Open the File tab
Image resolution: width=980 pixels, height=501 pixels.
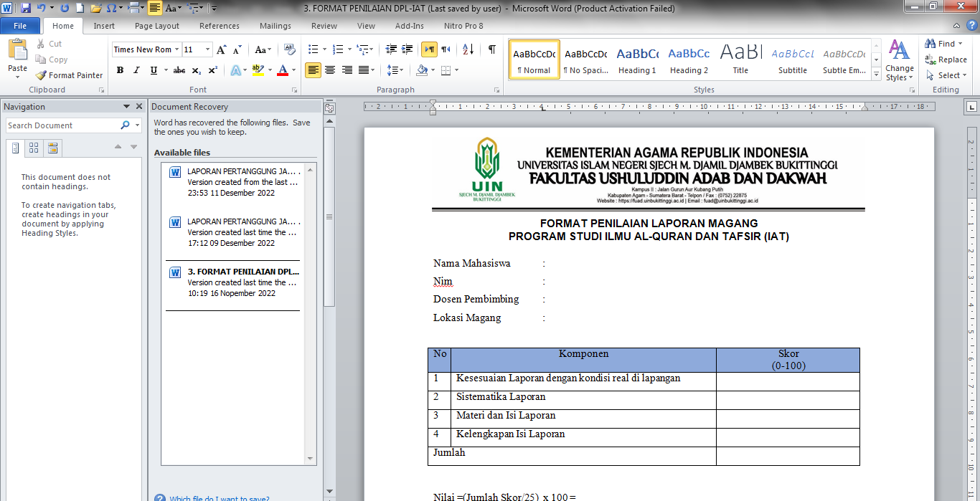20,26
